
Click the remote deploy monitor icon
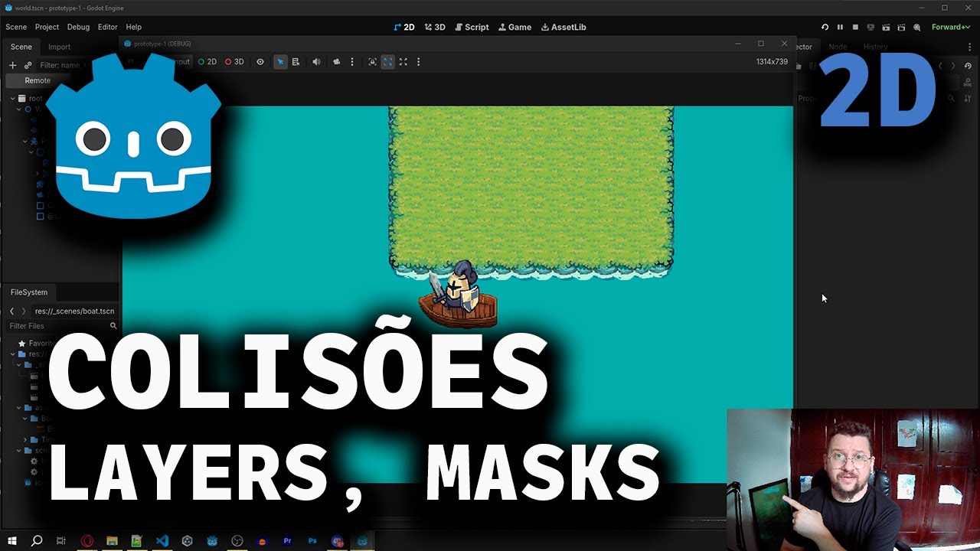pos(871,27)
